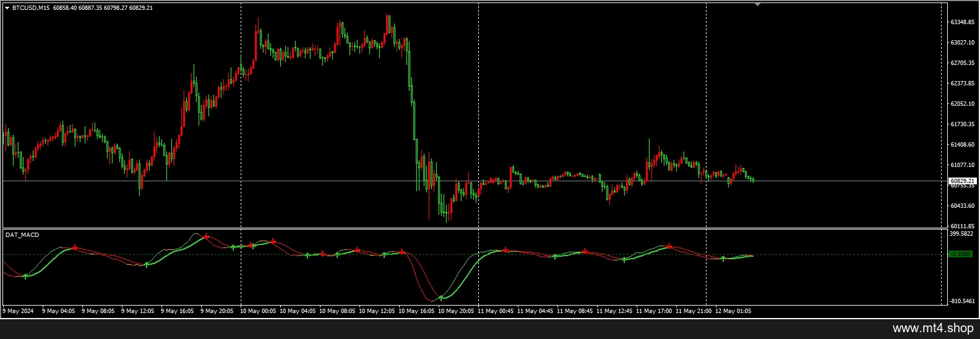The width and height of the screenshot is (980, 339).
Task: Click time label 11 May 21:00
Action: [x=694, y=311]
